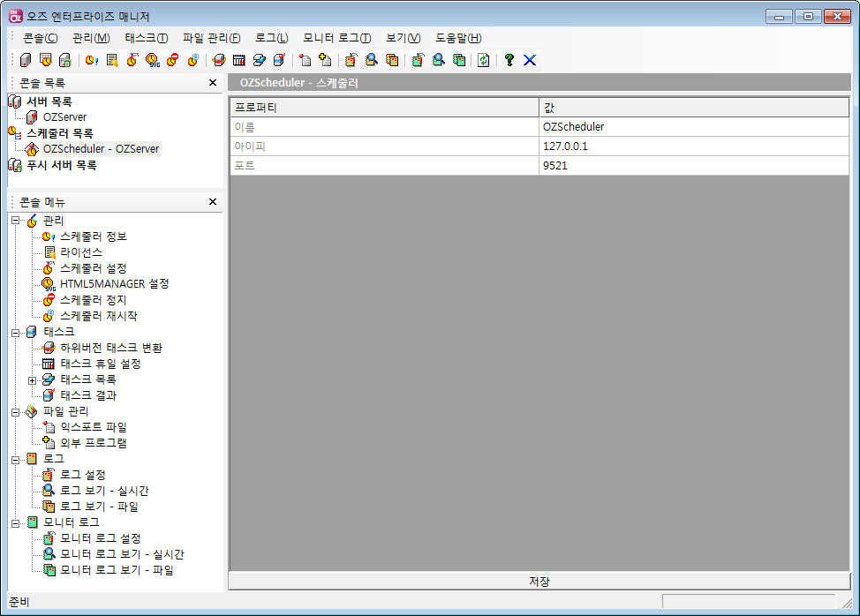
Task: Open HTML5MANAGER settings toolbar icon
Action: 153,60
